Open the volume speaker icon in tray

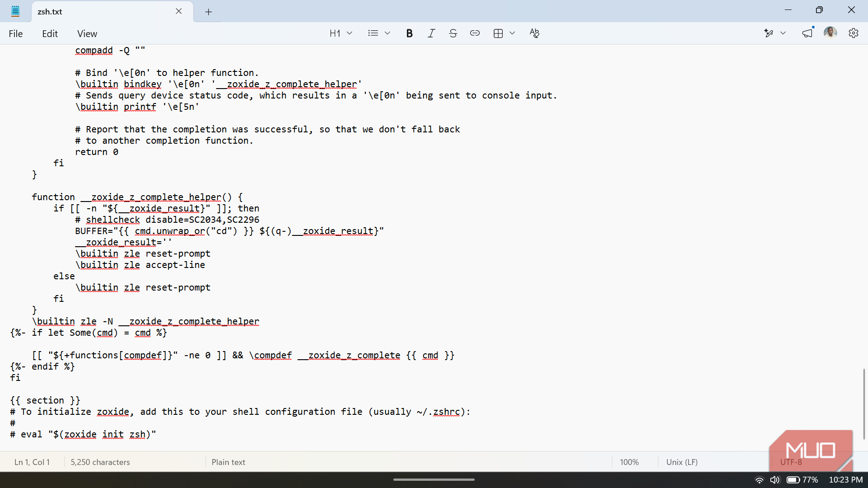point(775,480)
